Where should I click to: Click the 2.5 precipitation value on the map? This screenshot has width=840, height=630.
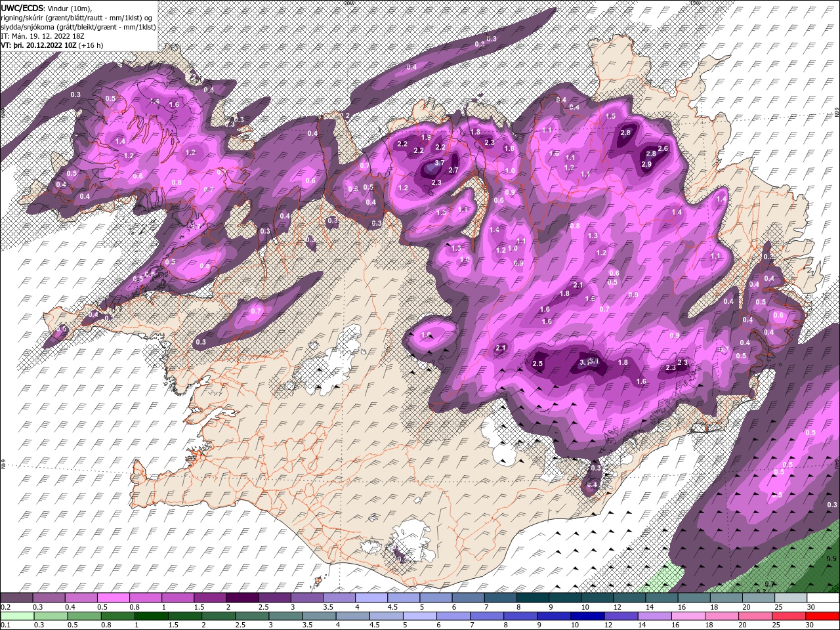click(x=538, y=364)
